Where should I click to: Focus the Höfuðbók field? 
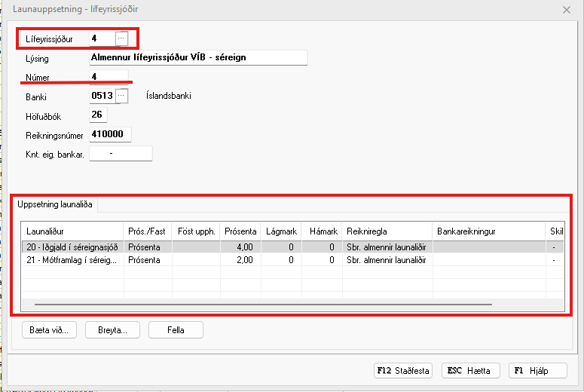(98, 115)
